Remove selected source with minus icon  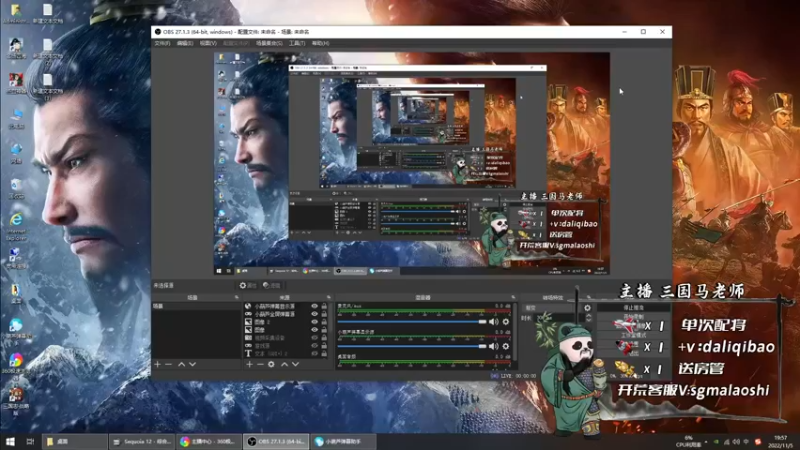tap(260, 364)
